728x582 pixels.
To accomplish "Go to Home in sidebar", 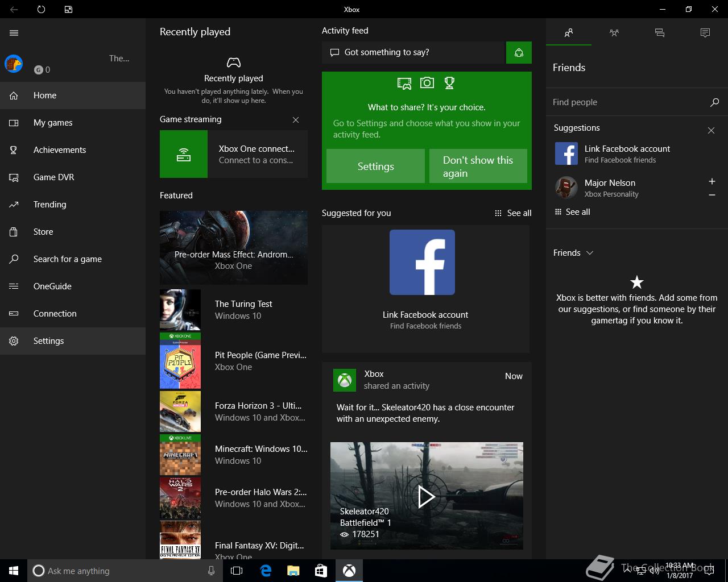I will [73, 95].
